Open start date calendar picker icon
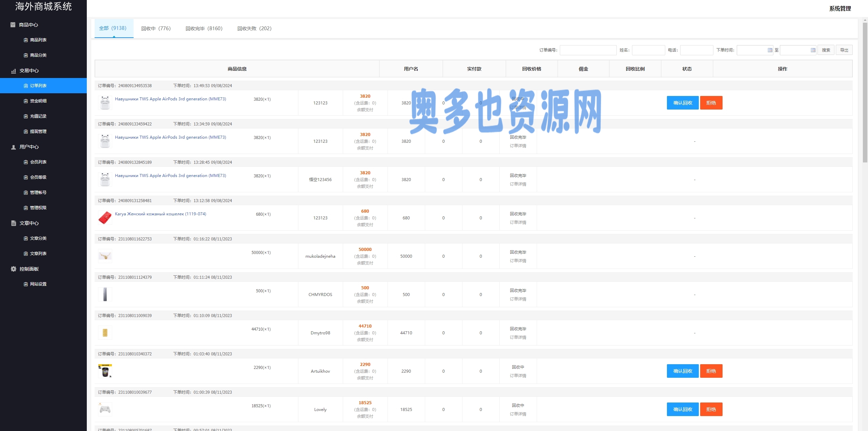 click(770, 50)
